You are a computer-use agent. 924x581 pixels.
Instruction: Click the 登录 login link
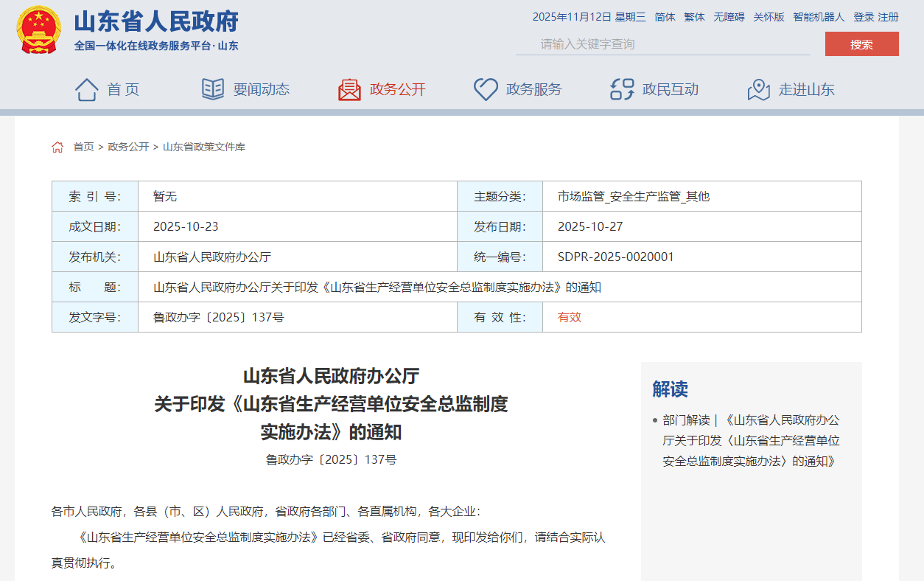pyautogui.click(x=864, y=17)
